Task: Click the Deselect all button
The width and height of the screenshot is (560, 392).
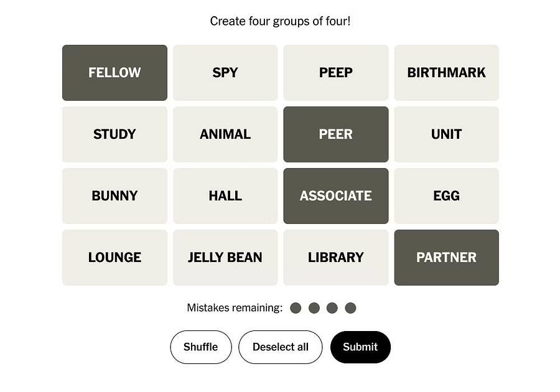Action: click(x=280, y=347)
